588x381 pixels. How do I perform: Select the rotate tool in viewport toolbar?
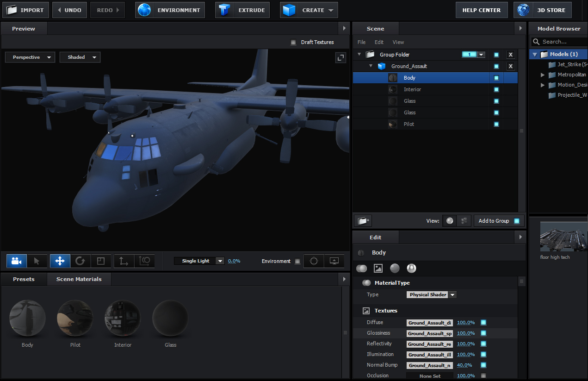[80, 261]
